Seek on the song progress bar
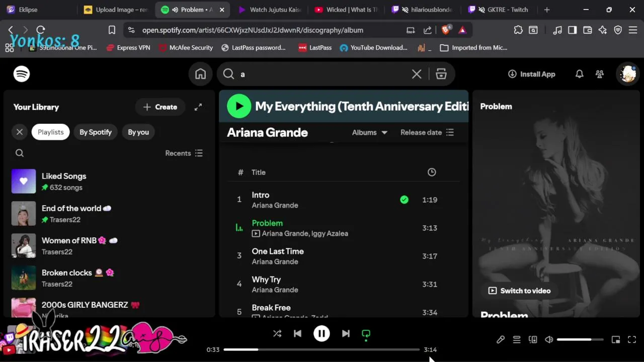The height and width of the screenshot is (362, 644). tap(321, 349)
